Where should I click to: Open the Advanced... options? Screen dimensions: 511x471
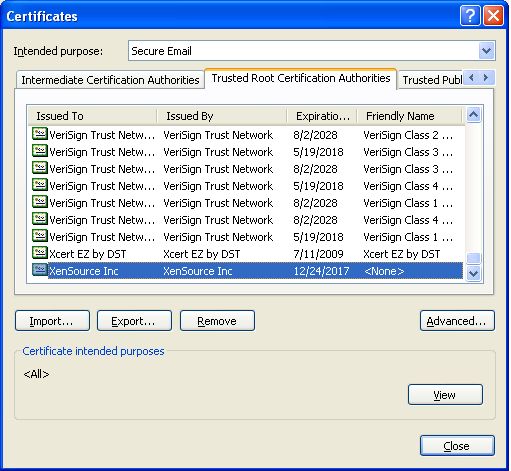[457, 321]
